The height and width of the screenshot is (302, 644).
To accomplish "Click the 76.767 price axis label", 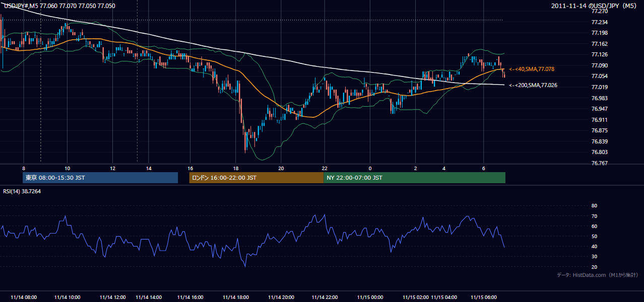I will click(599, 163).
